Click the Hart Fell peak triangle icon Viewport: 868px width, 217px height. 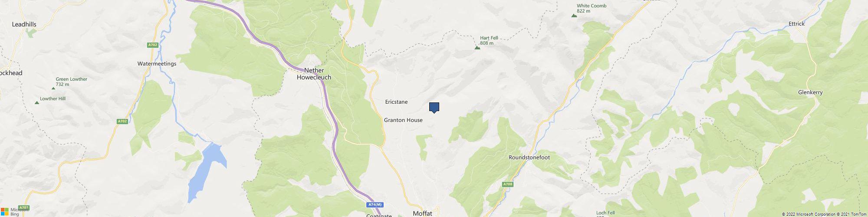click(x=477, y=48)
